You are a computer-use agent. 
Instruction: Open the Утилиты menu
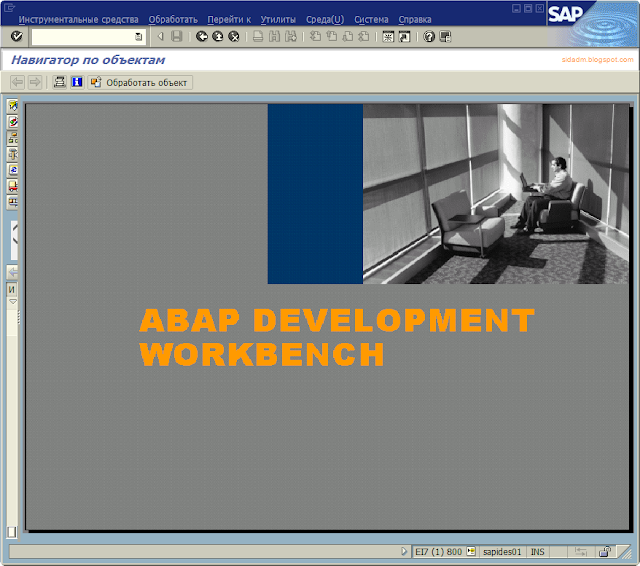point(278,19)
